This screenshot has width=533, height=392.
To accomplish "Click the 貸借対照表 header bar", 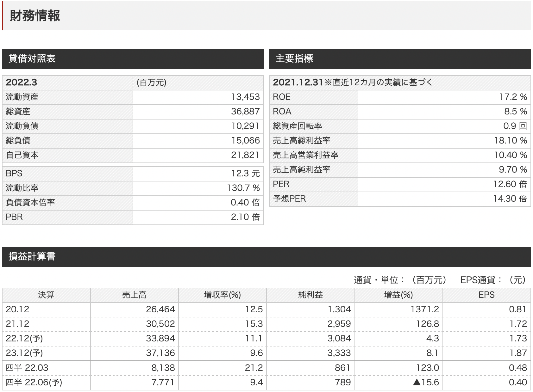I will click(133, 59).
